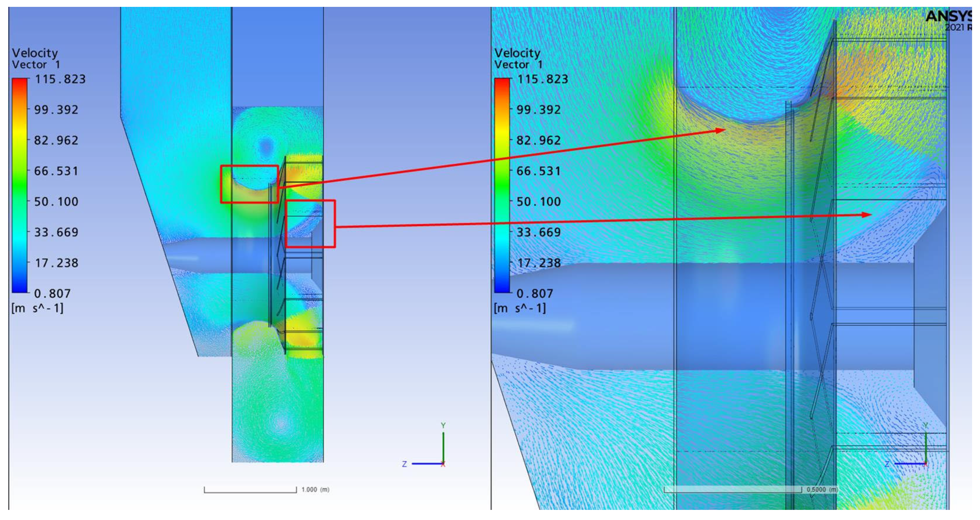Select left legend title Velocity Vector 1
This screenshot has width=980, height=520.
pos(35,58)
